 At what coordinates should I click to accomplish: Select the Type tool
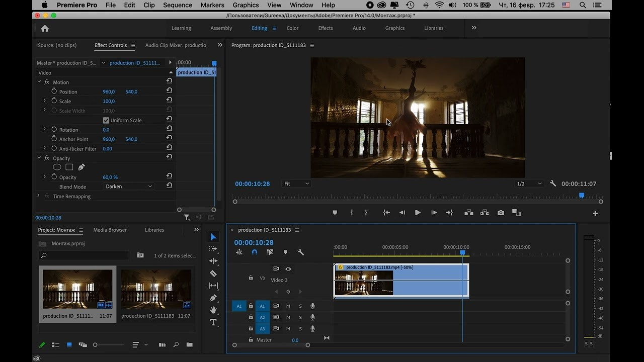pos(213,322)
